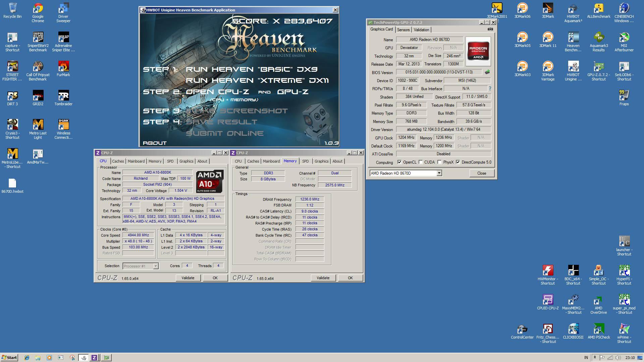Open About tab in left CPU-Z window
This screenshot has width=644, height=362.
click(202, 161)
